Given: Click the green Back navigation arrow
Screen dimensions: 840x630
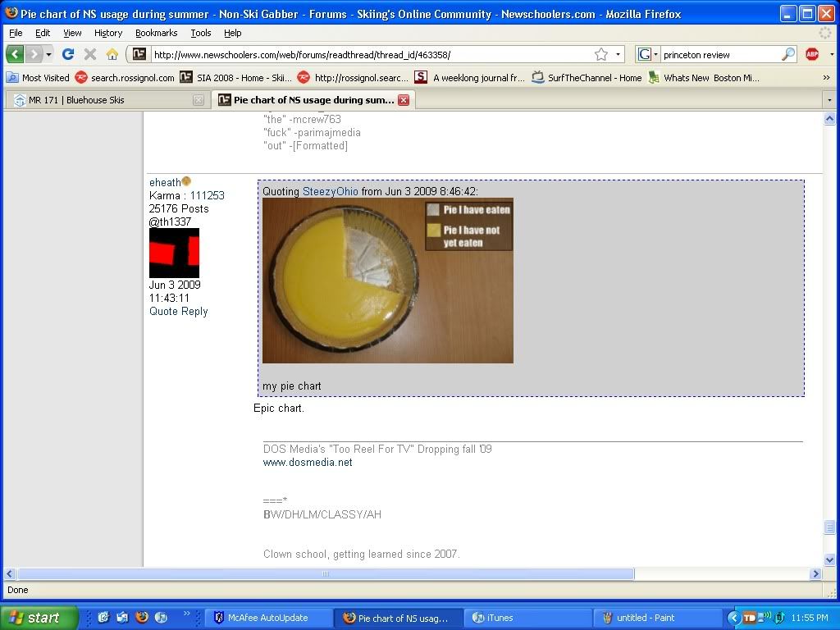Looking at the screenshot, I should coord(16,54).
